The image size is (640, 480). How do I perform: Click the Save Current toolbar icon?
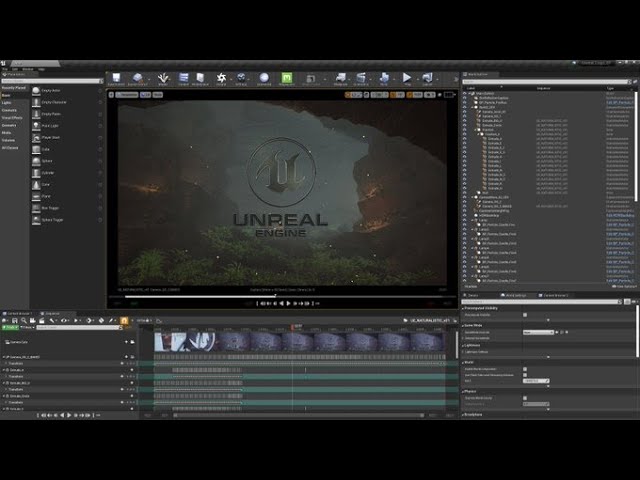click(x=116, y=77)
